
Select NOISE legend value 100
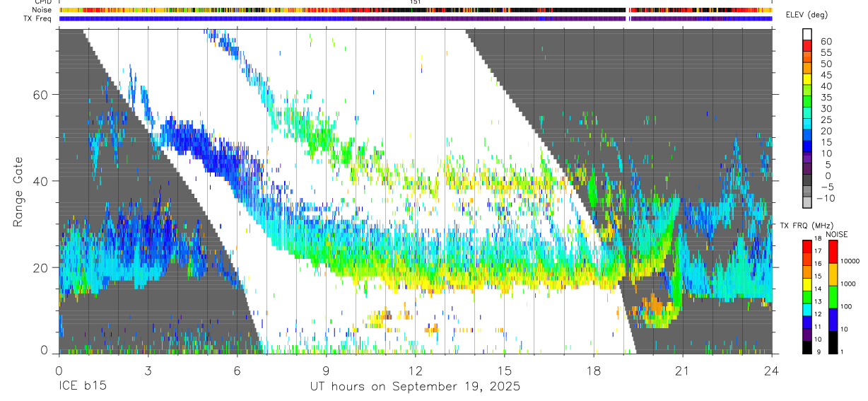point(848,307)
